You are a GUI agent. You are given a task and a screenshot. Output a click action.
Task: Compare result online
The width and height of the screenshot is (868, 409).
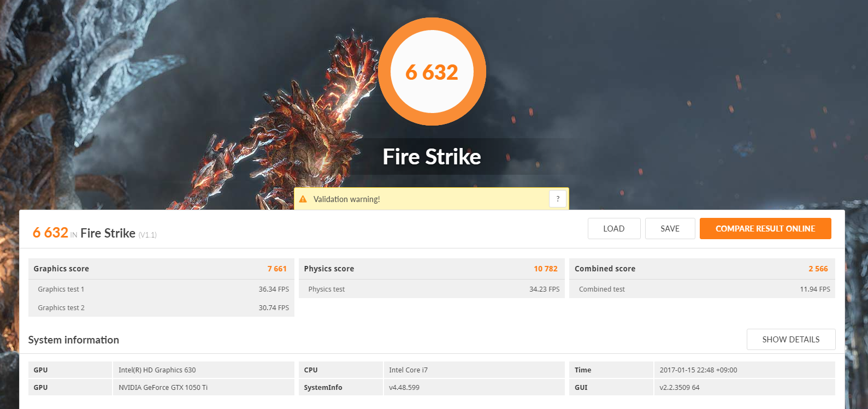pyautogui.click(x=765, y=229)
